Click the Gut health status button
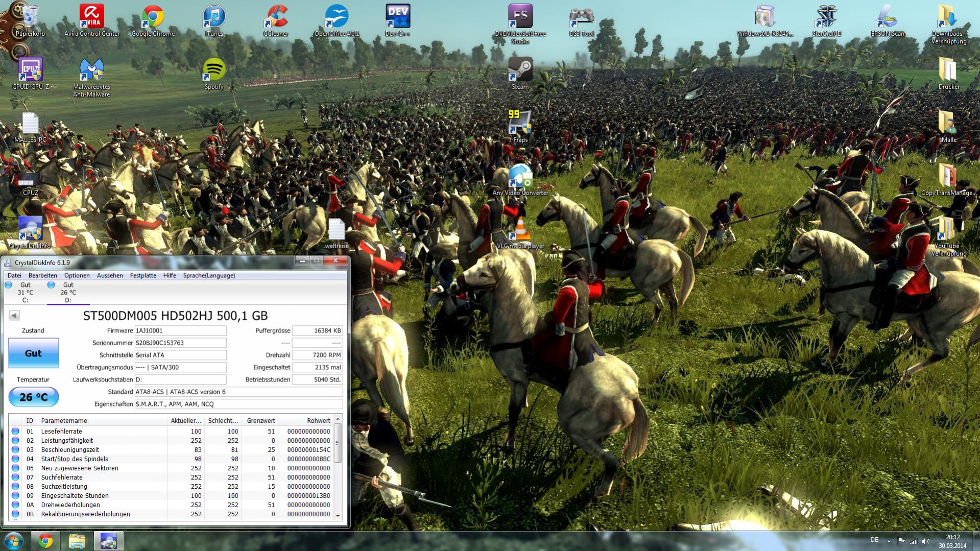Viewport: 980px width, 551px height. pyautogui.click(x=34, y=353)
